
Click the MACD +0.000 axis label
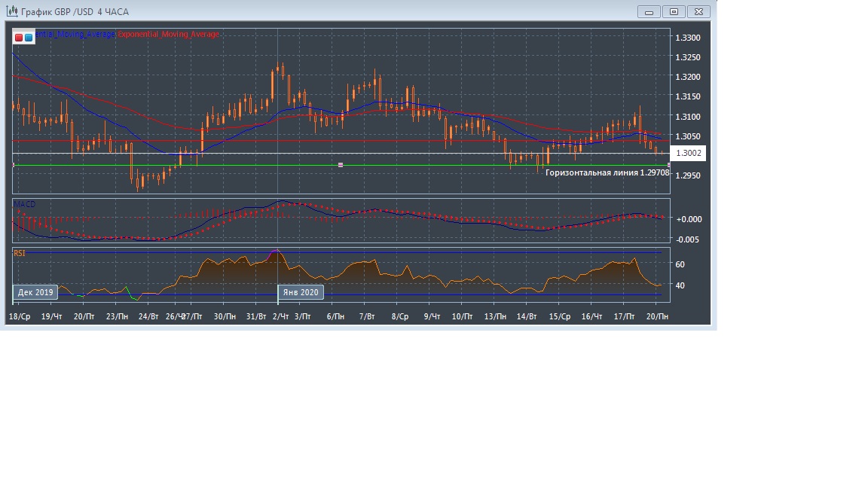click(689, 219)
